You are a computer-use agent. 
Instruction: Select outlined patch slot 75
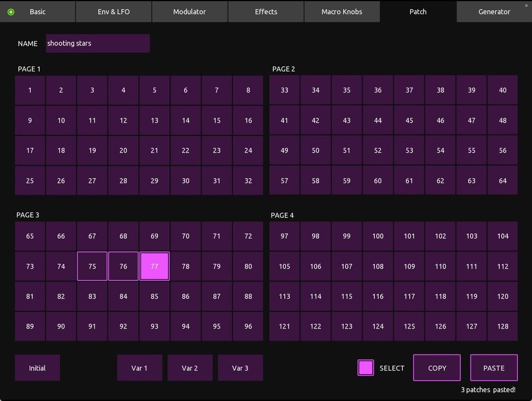coord(92,266)
